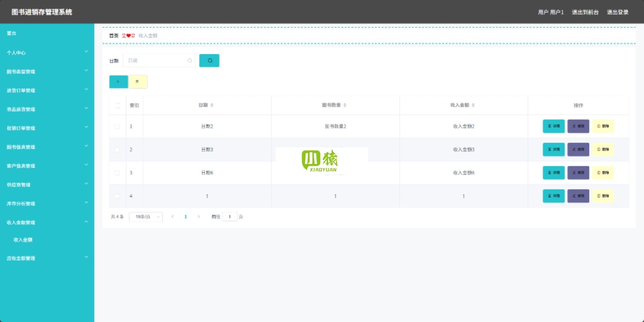Click the 图书数量2 cell in the table
Viewport: 644px width, 322px height.
(335, 126)
